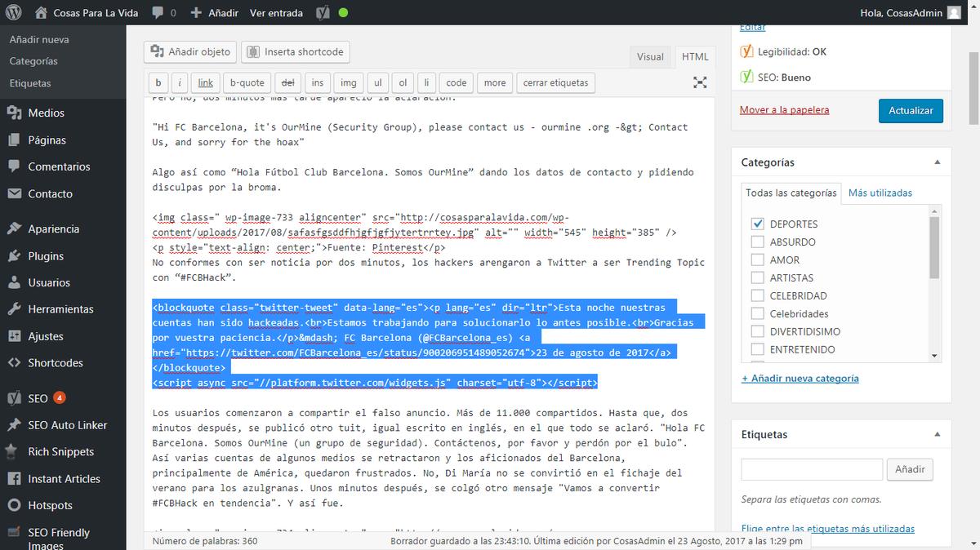The width and height of the screenshot is (980, 550).
Task: Collapse the Categorías panel
Action: tap(937, 162)
